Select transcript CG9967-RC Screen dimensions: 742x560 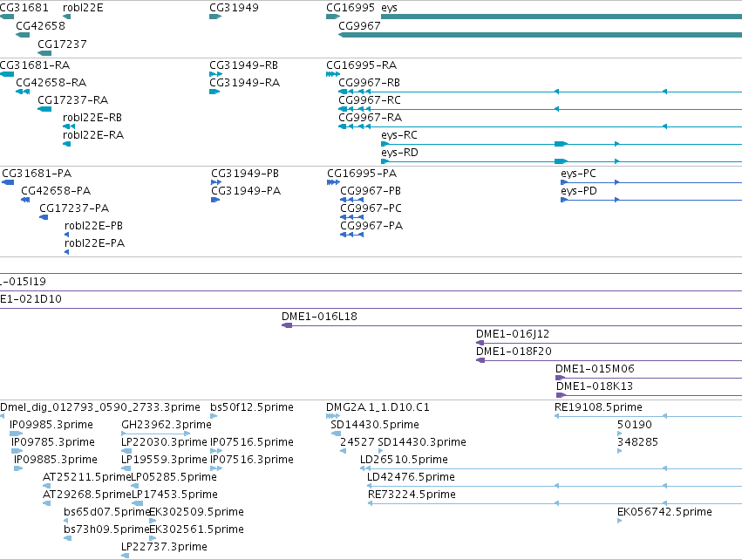(370, 100)
